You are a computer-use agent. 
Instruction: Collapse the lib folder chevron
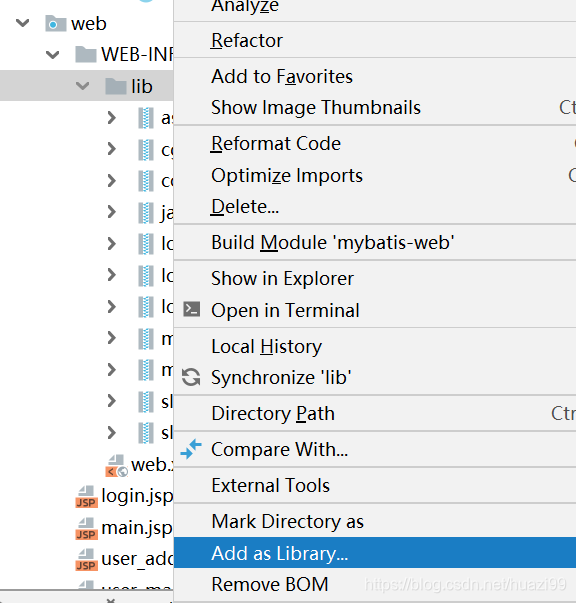[x=83, y=86]
